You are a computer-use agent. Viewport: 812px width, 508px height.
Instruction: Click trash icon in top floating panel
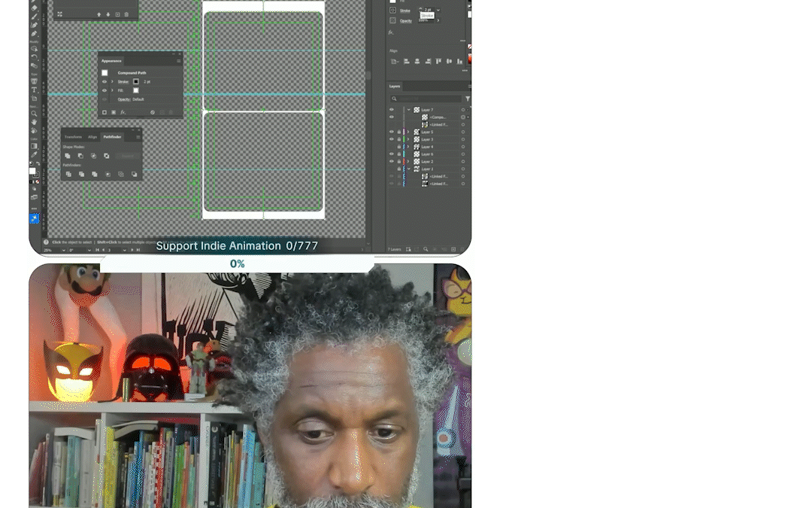126,14
